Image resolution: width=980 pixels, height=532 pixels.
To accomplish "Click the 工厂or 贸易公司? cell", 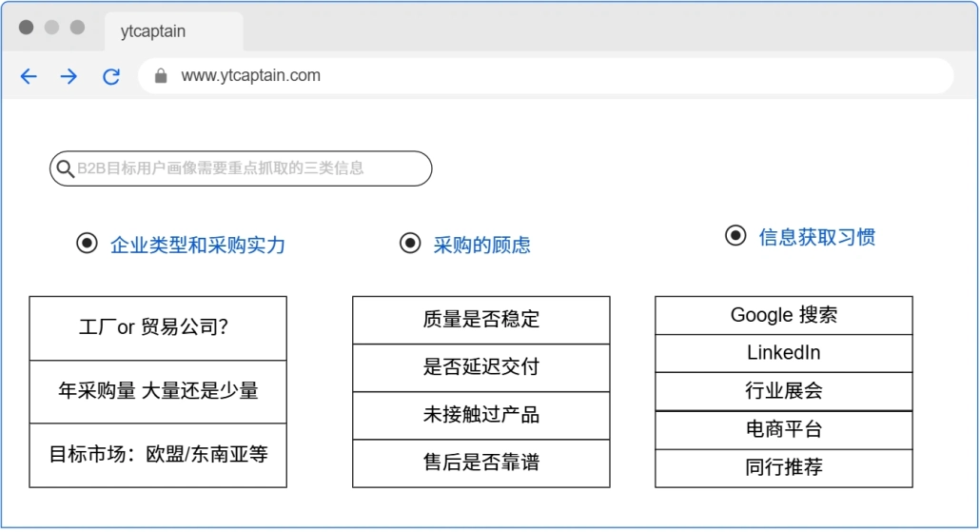I will point(158,328).
